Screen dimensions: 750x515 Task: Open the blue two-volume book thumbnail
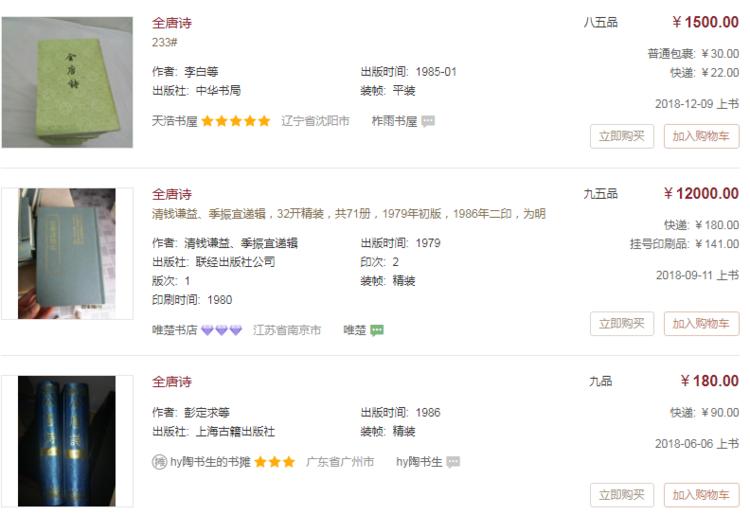pos(67,441)
